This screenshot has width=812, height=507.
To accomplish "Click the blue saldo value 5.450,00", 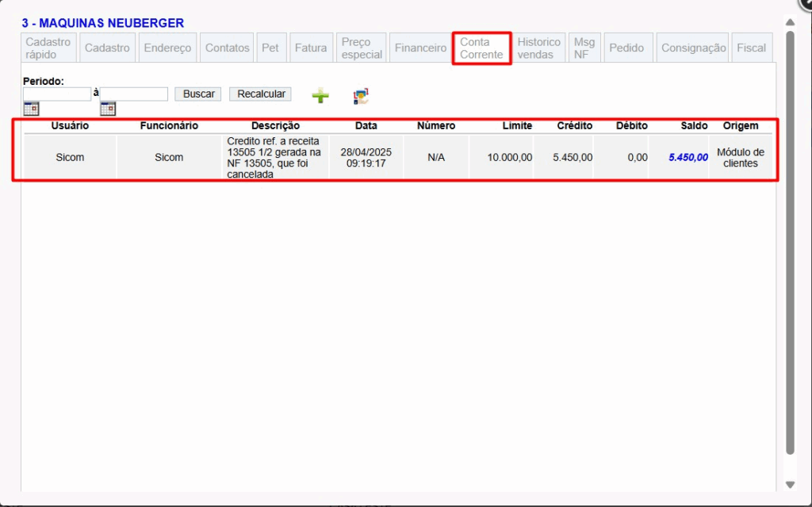I will pos(688,158).
